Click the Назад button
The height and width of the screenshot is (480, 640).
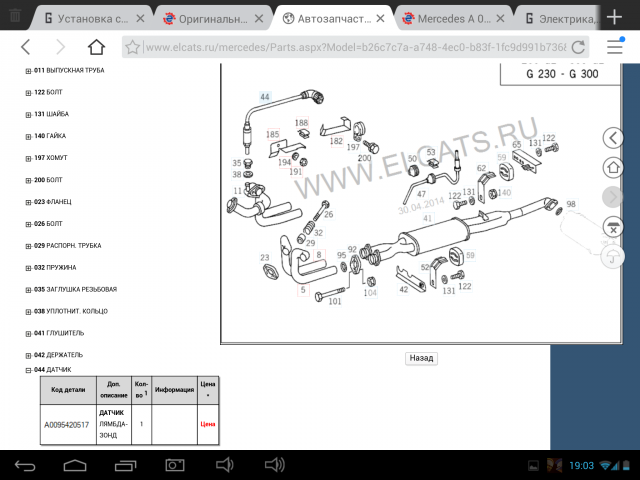click(421, 358)
